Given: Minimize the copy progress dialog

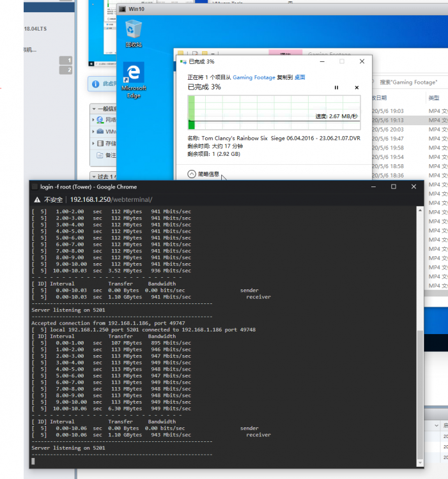Looking at the screenshot, I should point(322,61).
